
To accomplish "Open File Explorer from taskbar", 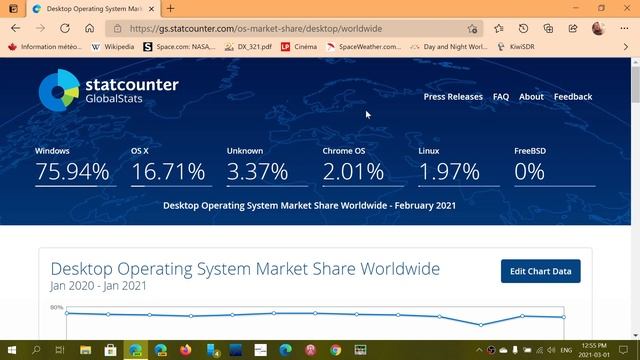I will 85,350.
